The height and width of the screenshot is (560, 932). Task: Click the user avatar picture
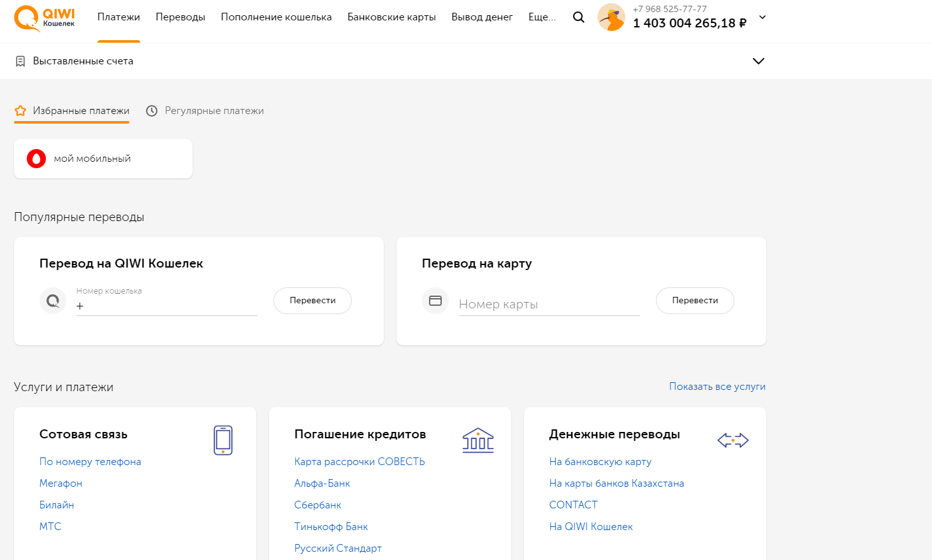tap(611, 17)
